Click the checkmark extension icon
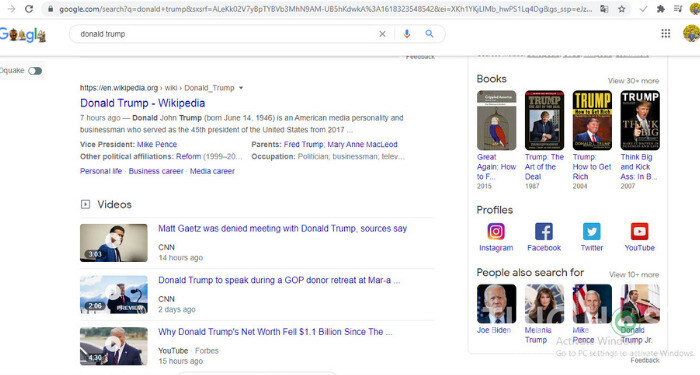The height and width of the screenshot is (375, 700). point(643,9)
